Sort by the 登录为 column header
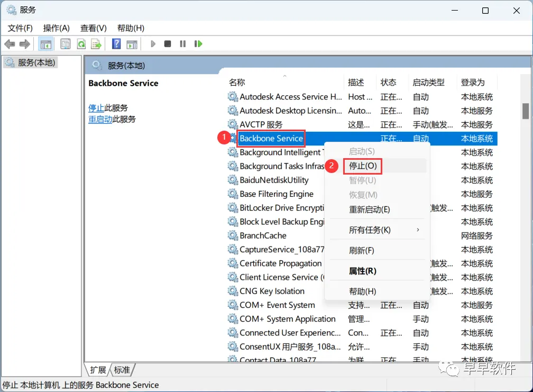Screen dimensions: 533x392 [x=477, y=83]
